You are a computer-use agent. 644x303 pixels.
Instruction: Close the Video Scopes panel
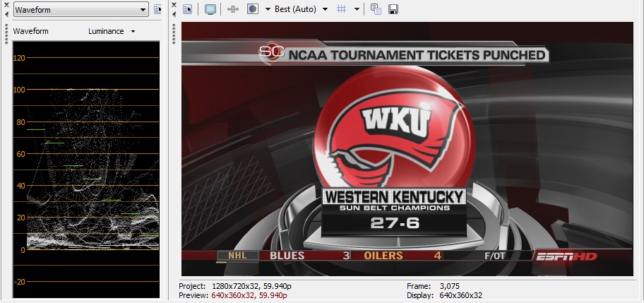pyautogui.click(x=6, y=5)
